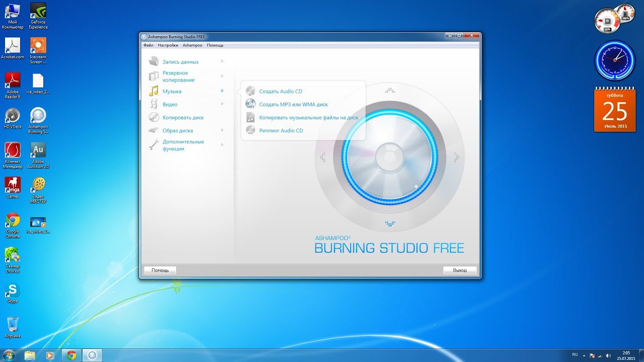644x362 pixels.
Task: Click the calendar gadget showing 25
Action: point(614,111)
